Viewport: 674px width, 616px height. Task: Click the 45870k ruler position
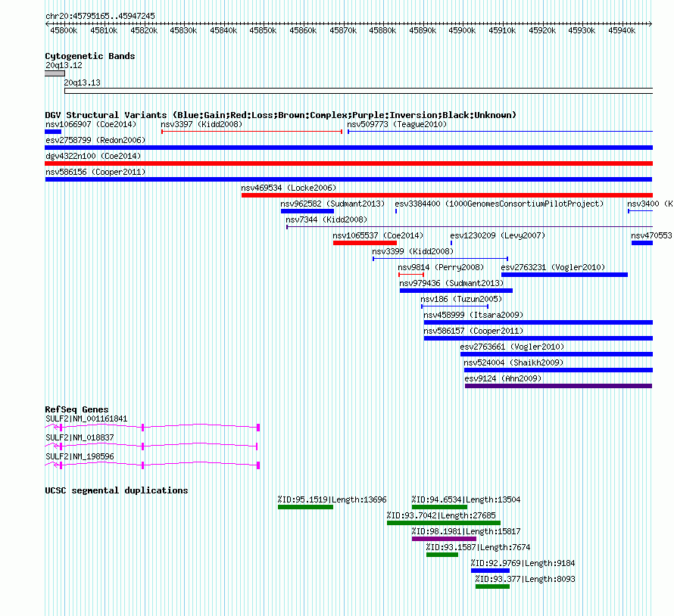[343, 31]
